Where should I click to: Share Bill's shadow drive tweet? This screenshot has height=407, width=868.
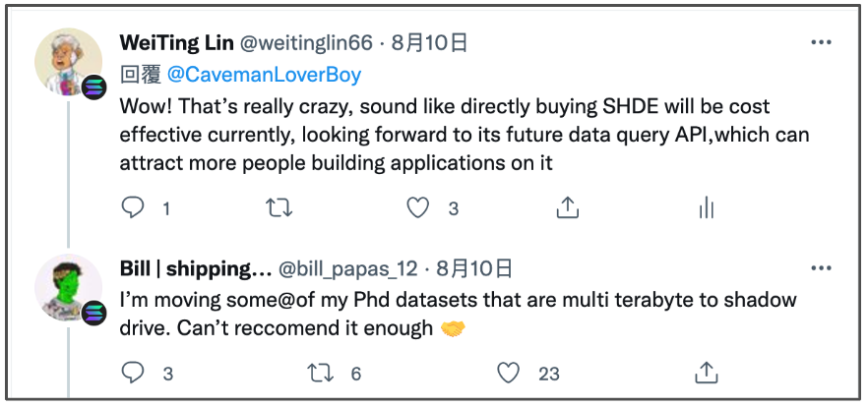705,373
